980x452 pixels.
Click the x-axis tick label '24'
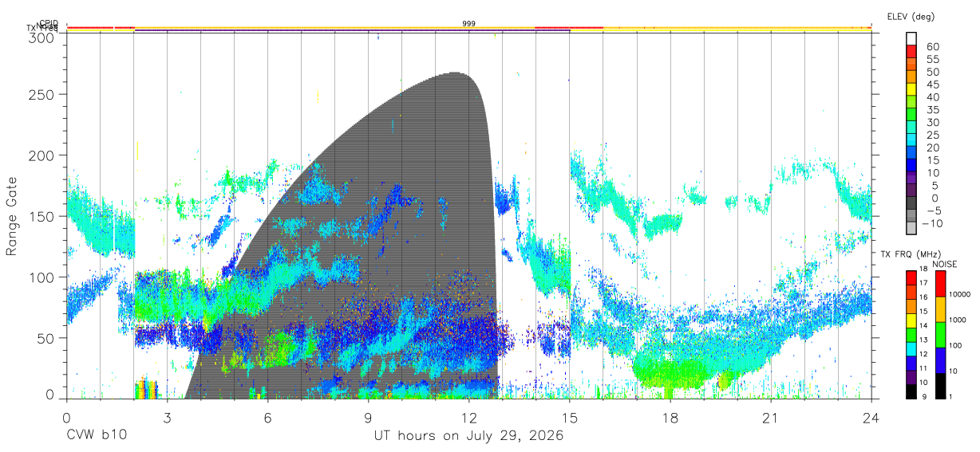point(871,418)
